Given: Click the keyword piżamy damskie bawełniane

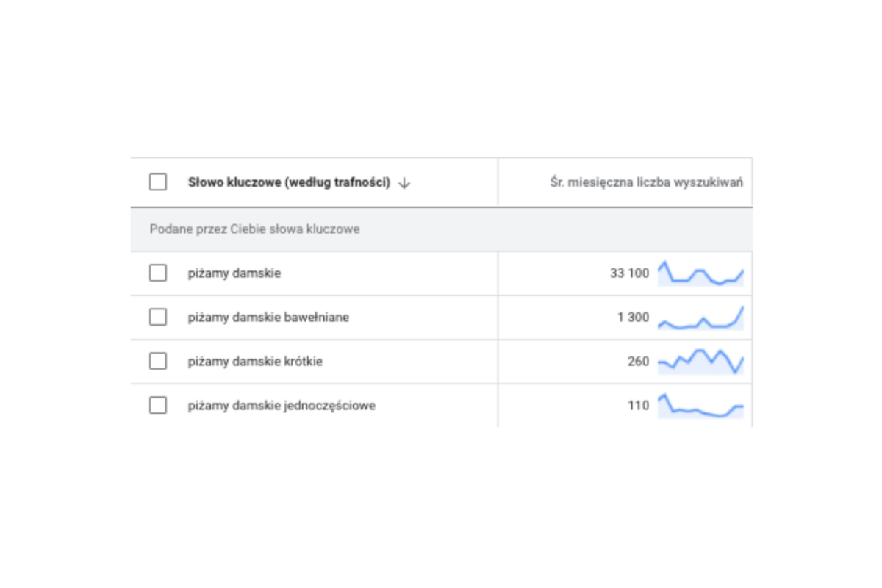Looking at the screenshot, I should (x=268, y=318).
